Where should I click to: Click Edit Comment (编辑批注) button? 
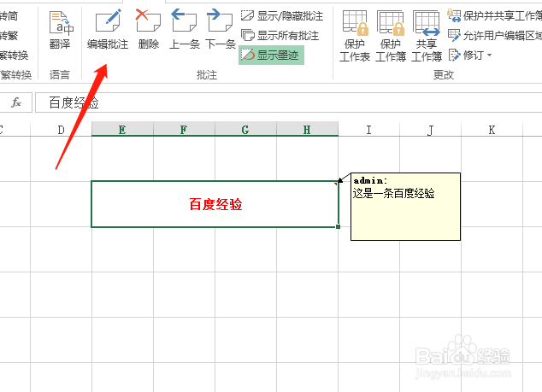(x=108, y=30)
